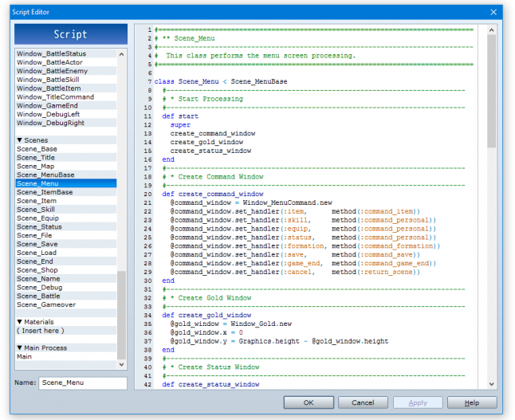The height and width of the screenshot is (420, 515).
Task: Click the Help button
Action: point(471,402)
